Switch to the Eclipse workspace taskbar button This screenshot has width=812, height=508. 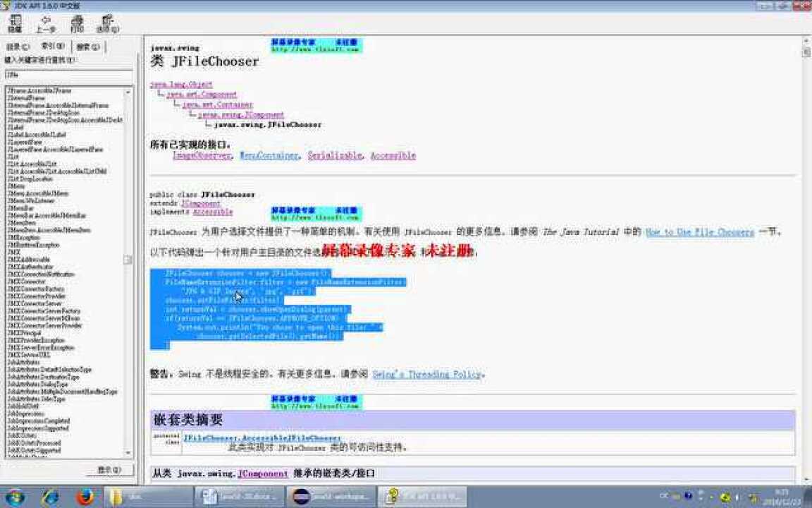tap(331, 497)
